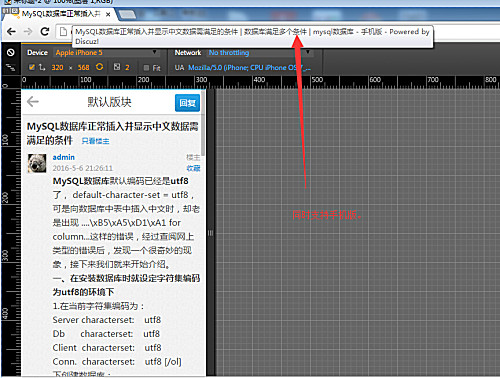Click the 默认版块 header title
Viewport: 500px width, 378px height.
coord(109,102)
